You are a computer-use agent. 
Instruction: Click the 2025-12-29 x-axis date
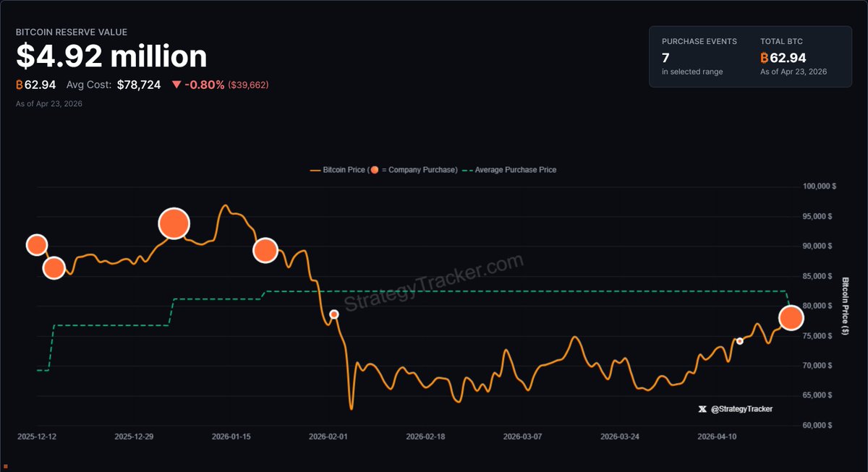tap(134, 437)
